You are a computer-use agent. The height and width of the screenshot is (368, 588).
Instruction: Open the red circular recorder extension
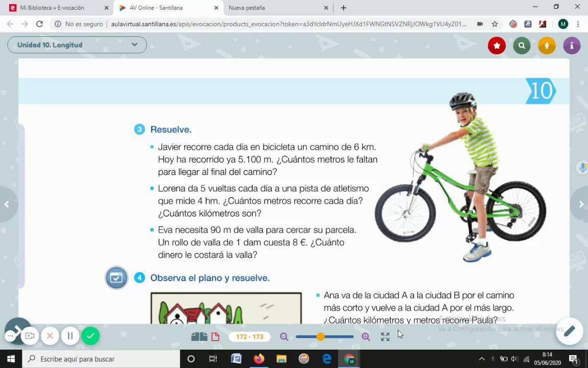coord(513,24)
